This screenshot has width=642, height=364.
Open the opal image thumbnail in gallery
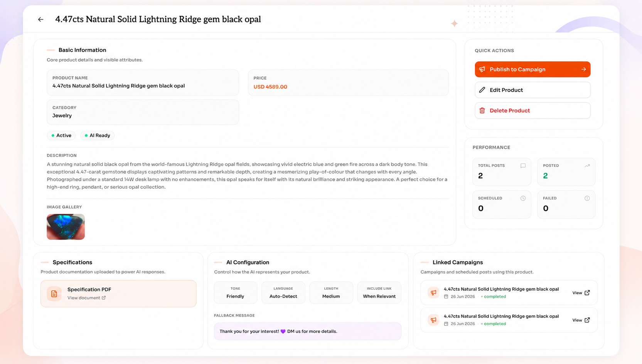point(66,227)
